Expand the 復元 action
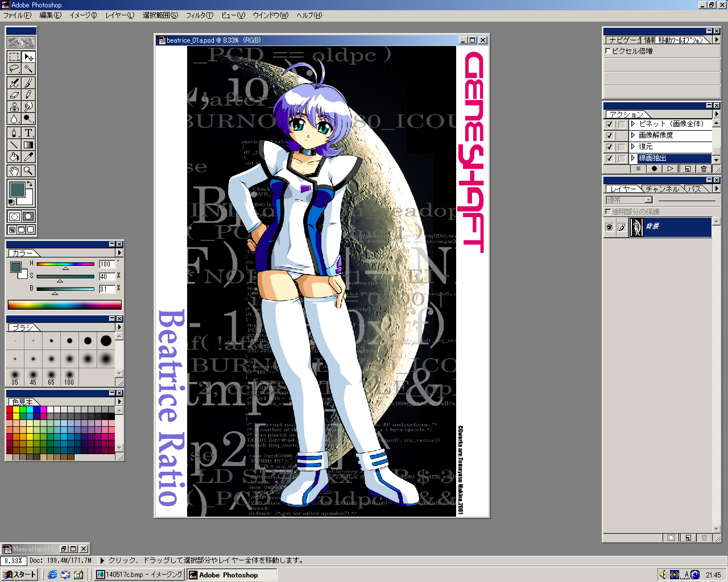The image size is (728, 582). click(x=633, y=147)
